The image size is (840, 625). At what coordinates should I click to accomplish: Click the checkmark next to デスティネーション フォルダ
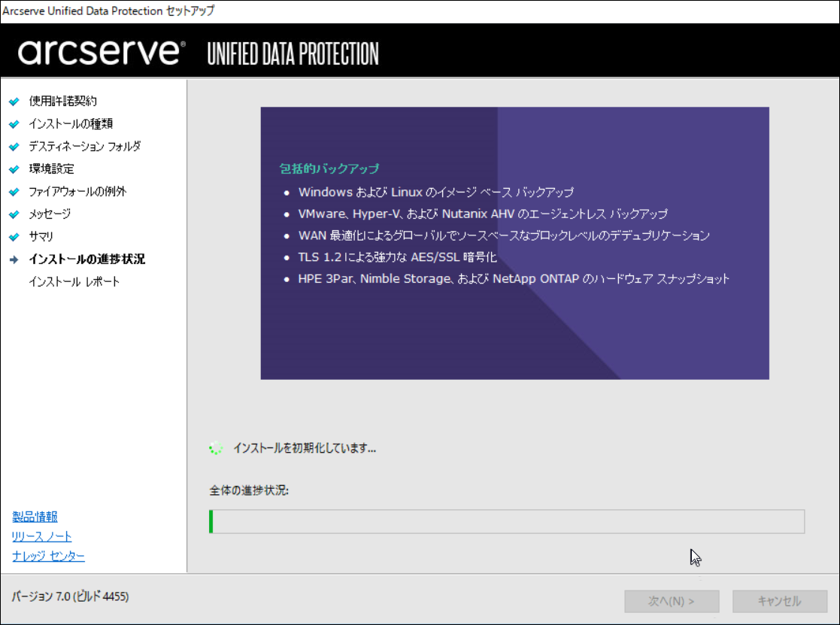point(14,146)
